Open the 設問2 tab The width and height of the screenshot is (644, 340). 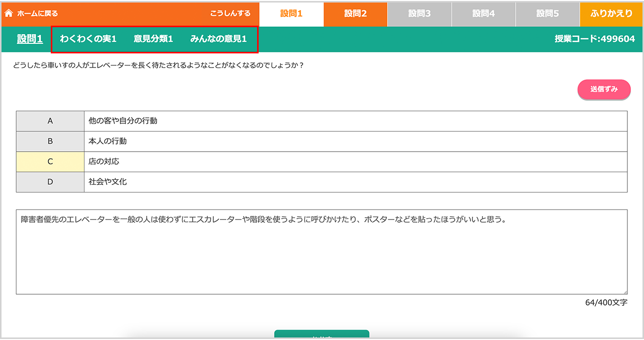pos(355,14)
